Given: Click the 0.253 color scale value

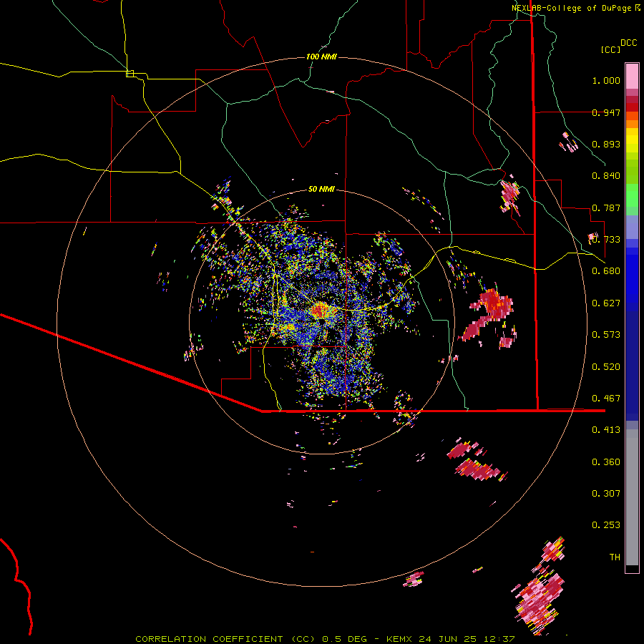Looking at the screenshot, I should (x=606, y=525).
